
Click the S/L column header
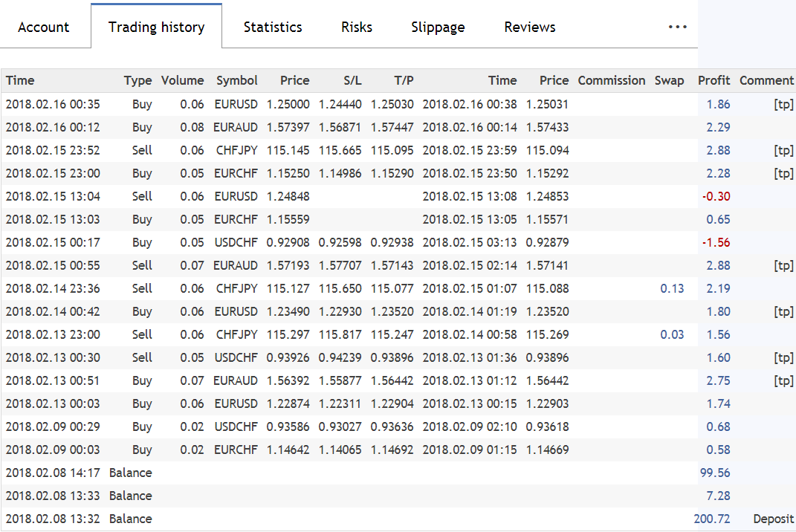pyautogui.click(x=352, y=81)
